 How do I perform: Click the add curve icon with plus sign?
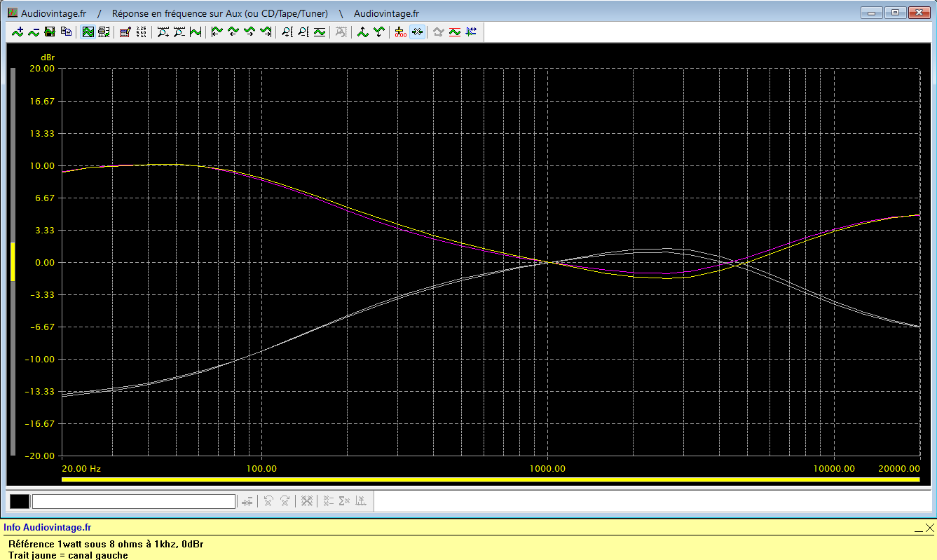tap(18, 32)
